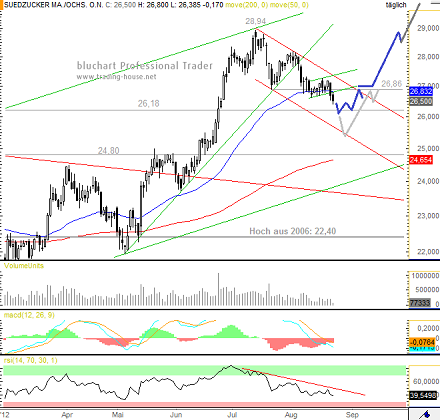Click the Hoch aus 2006: 22,40 annotation
Image resolution: width=440 pixels, height=420 pixels.
pyautogui.click(x=293, y=231)
